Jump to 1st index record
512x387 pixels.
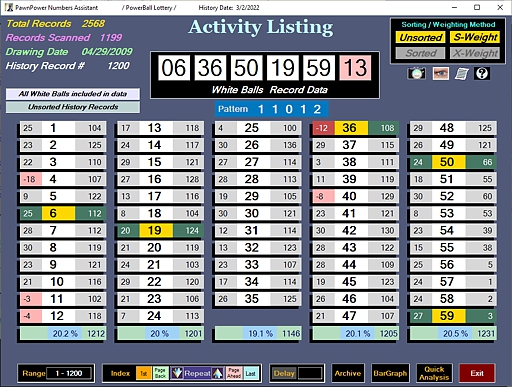point(144,373)
